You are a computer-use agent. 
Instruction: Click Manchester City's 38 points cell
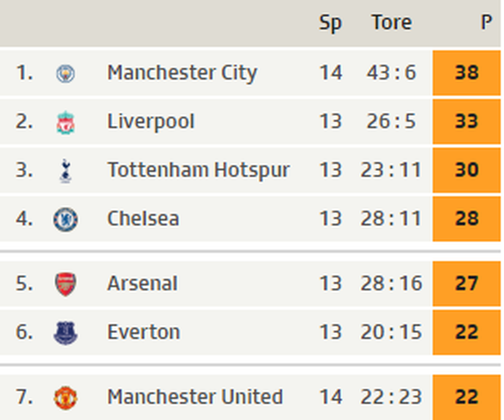pos(467,73)
